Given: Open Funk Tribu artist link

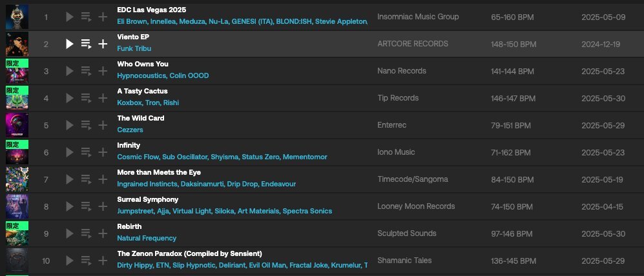Looking at the screenshot, I should pyautogui.click(x=134, y=48).
